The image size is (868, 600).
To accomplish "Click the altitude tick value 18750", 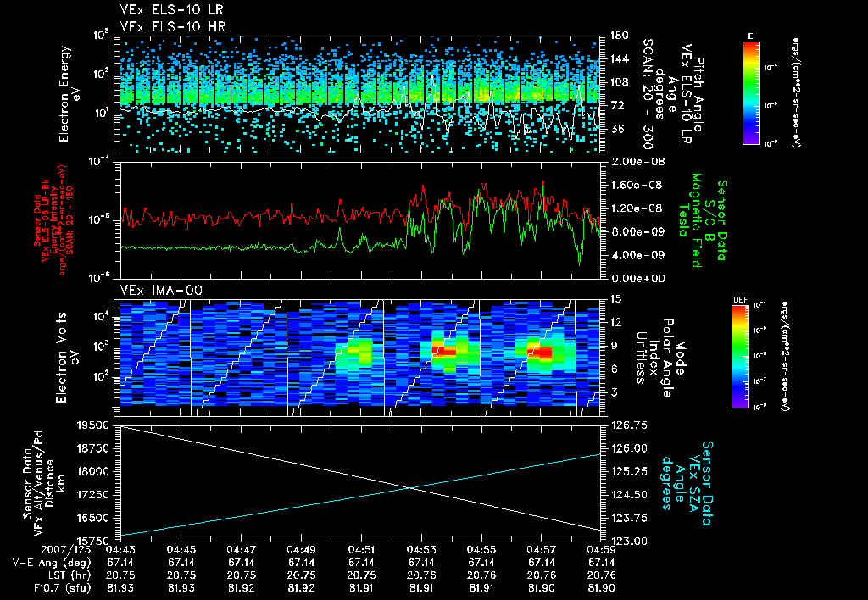I will [93, 448].
